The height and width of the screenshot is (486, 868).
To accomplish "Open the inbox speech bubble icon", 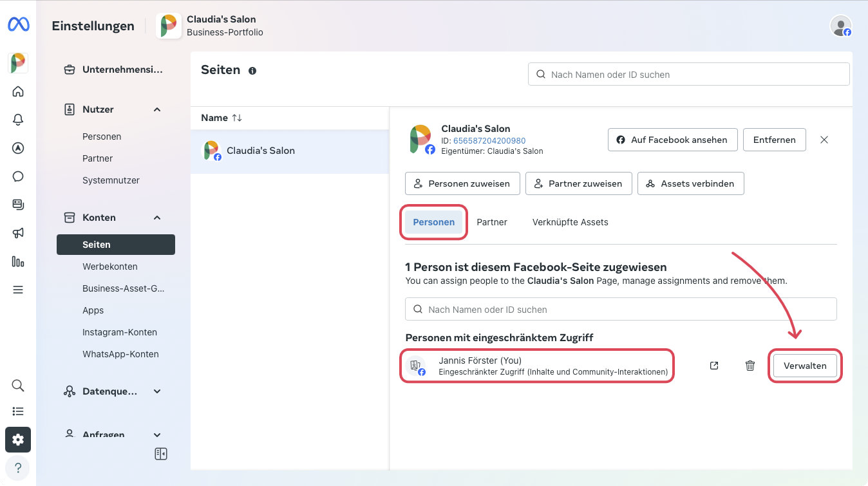I will [18, 176].
